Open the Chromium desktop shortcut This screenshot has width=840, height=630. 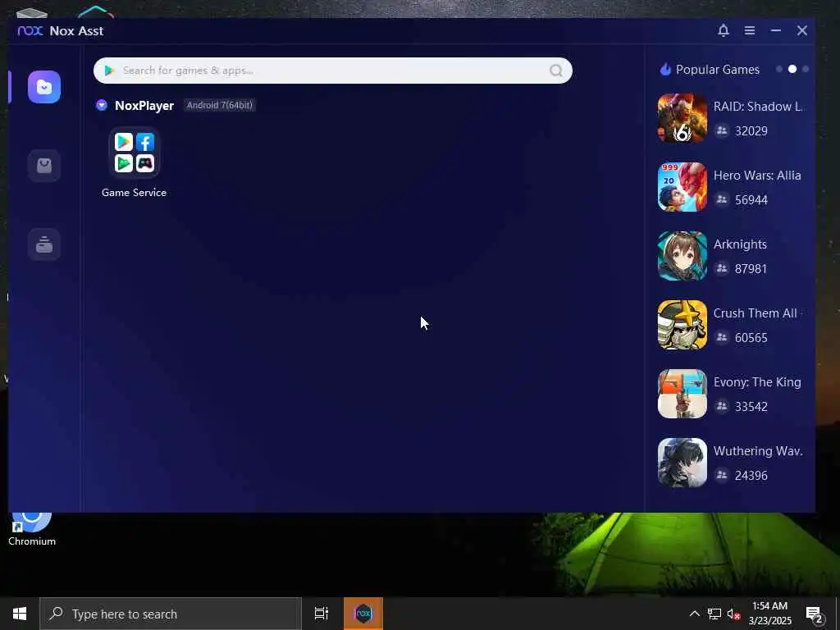coord(32,529)
